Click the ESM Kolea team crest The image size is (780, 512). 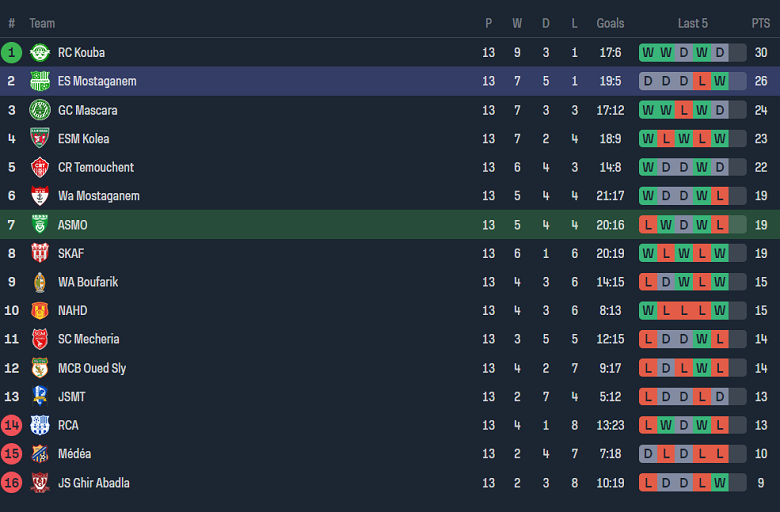[40, 139]
